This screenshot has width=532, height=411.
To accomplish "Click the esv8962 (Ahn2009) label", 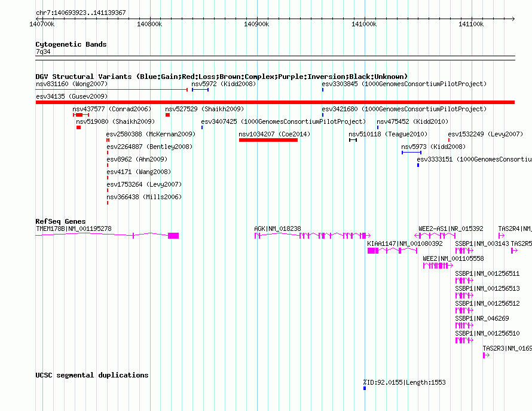I will (x=137, y=159).
